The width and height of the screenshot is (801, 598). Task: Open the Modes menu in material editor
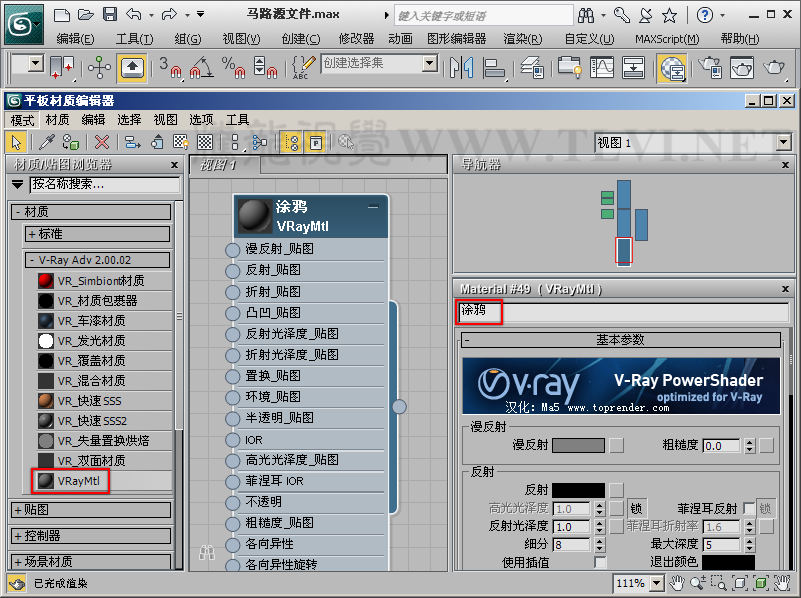tap(22, 120)
